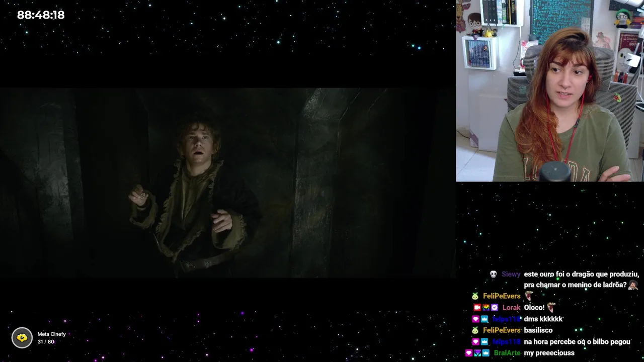Image resolution: width=644 pixels, height=362 pixels.
Task: Click the "31 / 80" goal counter
Action: point(45,342)
